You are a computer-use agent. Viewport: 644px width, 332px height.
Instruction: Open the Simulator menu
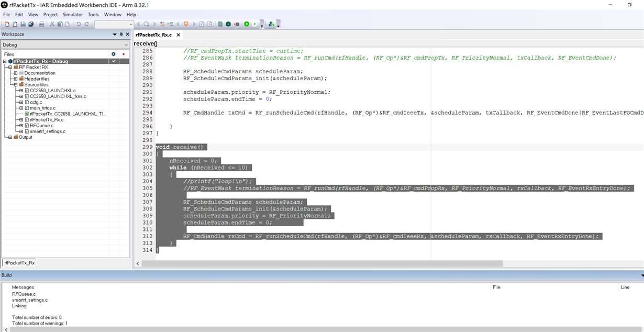point(74,15)
